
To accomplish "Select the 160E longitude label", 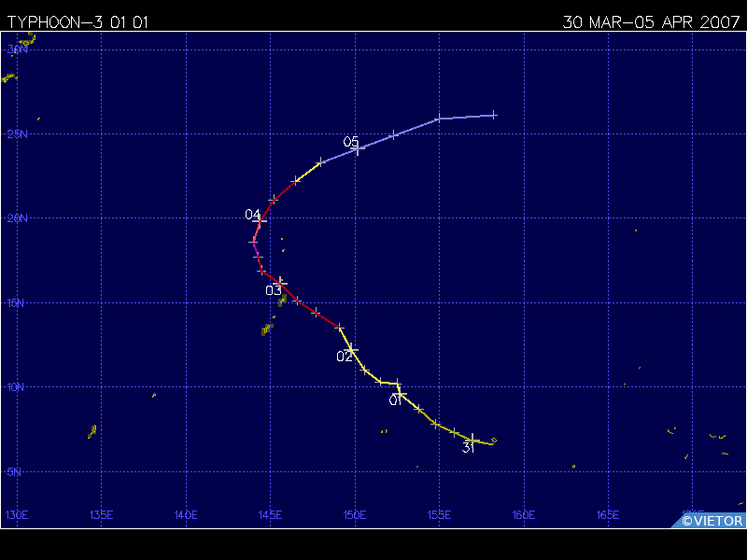I will point(523,514).
